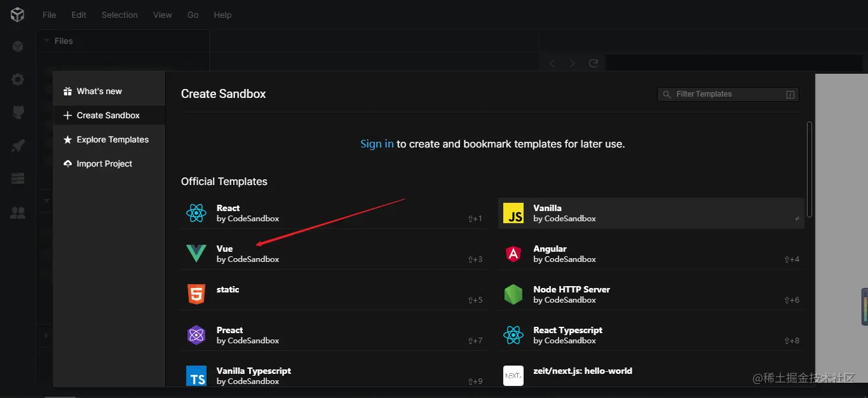868x398 pixels.
Task: Click the template list scrollbar
Action: tap(809, 169)
